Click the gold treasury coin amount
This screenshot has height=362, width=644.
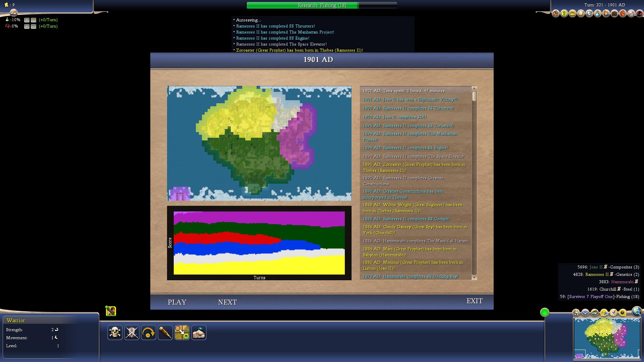tap(9, 5)
